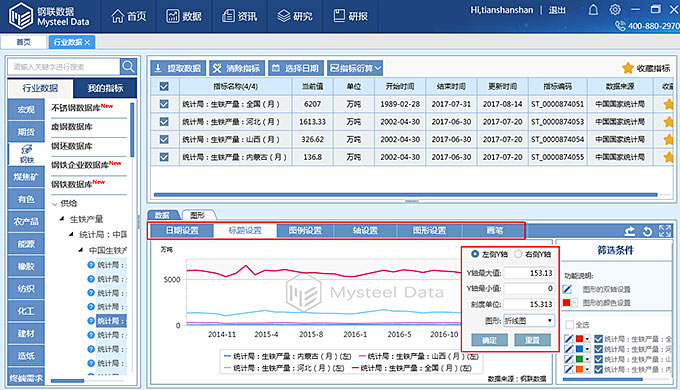Click the red series color swatch
This screenshot has height=390, width=680.
tap(579, 339)
